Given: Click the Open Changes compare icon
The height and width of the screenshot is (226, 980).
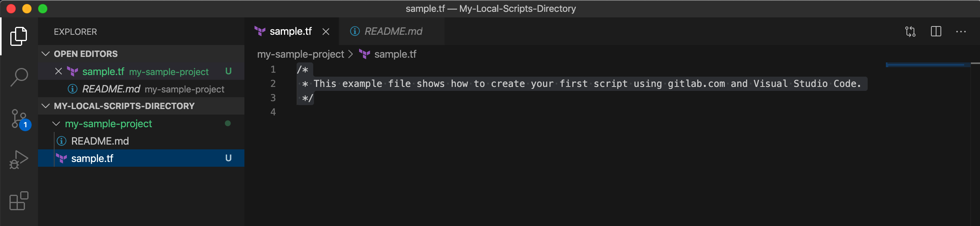Looking at the screenshot, I should click(x=910, y=32).
